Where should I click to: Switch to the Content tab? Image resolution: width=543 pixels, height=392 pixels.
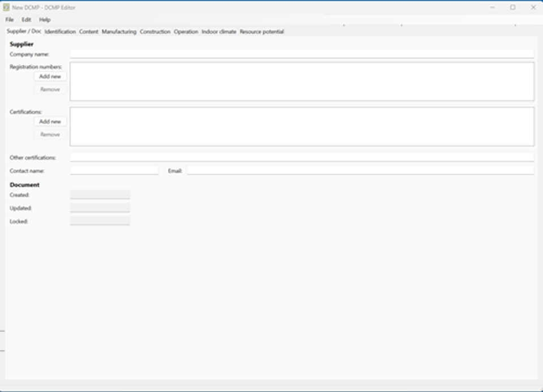pos(89,32)
